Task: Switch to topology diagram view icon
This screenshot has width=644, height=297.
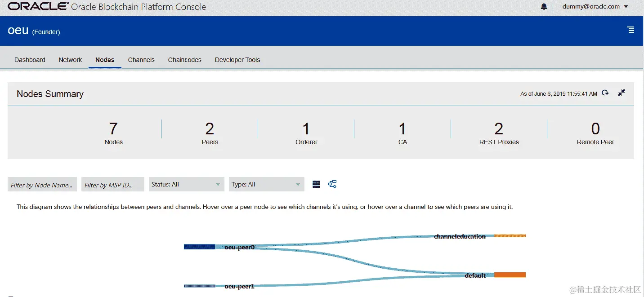Action: tap(332, 184)
